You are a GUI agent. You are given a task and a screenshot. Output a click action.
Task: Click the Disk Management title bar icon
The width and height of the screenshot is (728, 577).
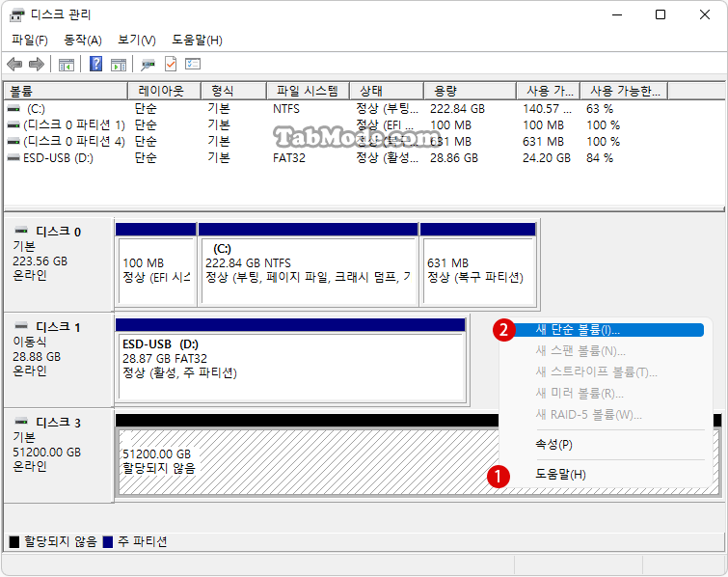[x=16, y=14]
